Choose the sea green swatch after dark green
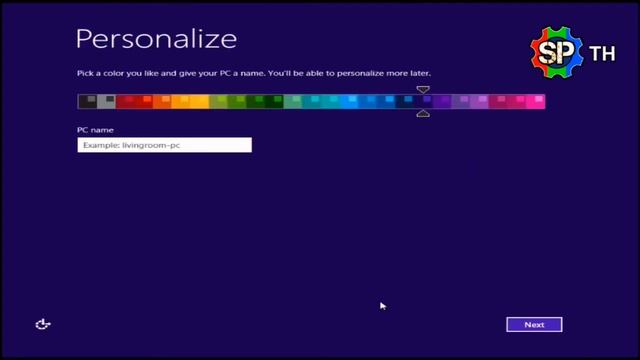Viewport: 640px width, 360px height. point(293,102)
